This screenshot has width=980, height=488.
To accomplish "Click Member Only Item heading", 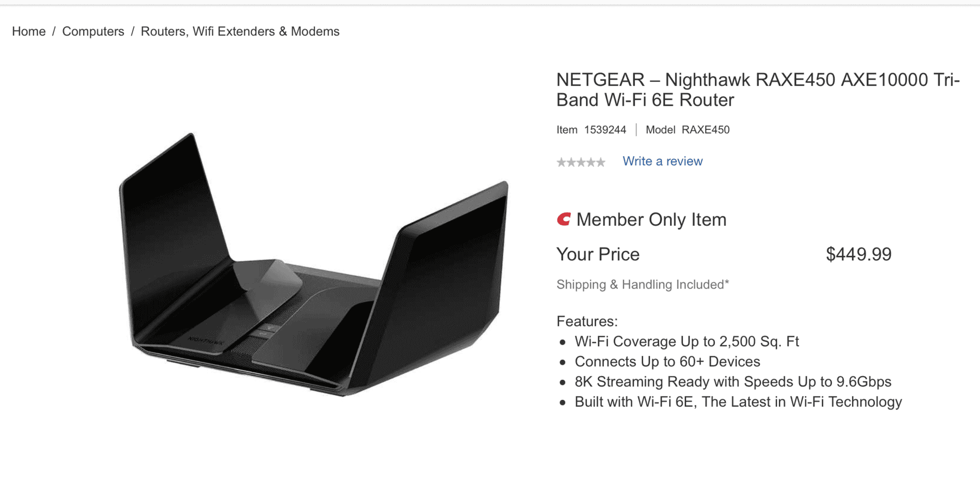I will (651, 220).
